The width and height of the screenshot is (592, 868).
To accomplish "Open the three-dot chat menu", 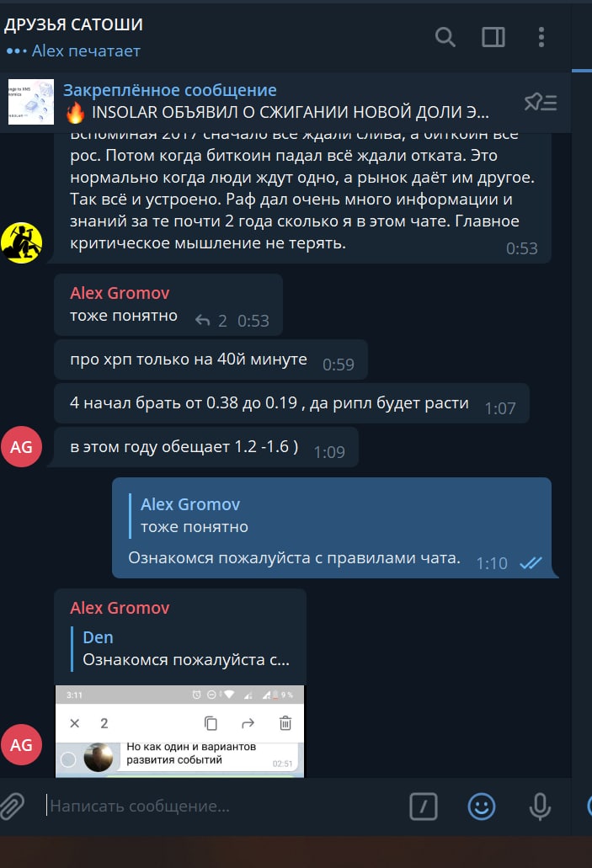I will (x=541, y=37).
